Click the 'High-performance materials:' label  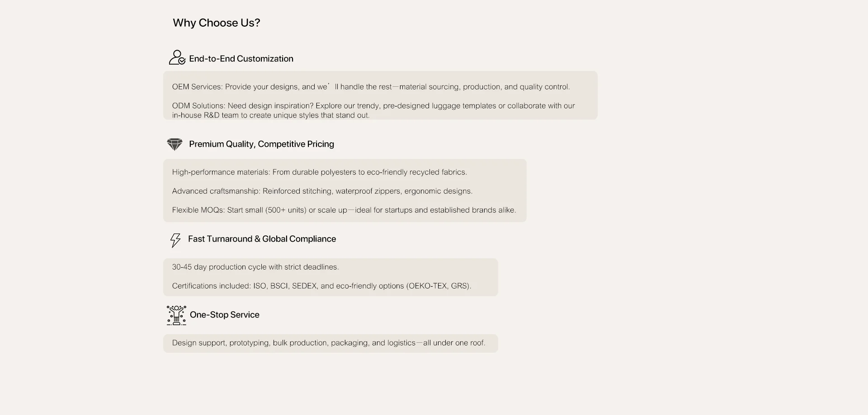pyautogui.click(x=221, y=172)
